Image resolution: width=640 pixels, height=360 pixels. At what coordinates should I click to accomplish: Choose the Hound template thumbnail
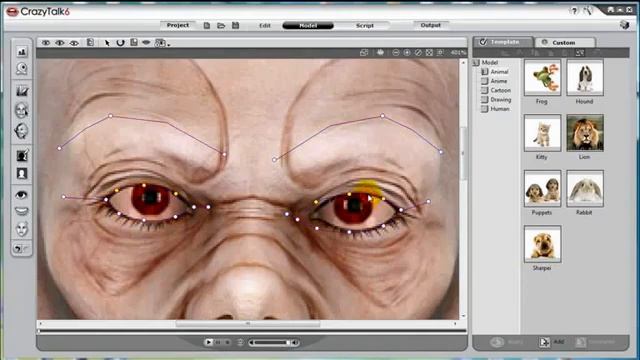(585, 77)
